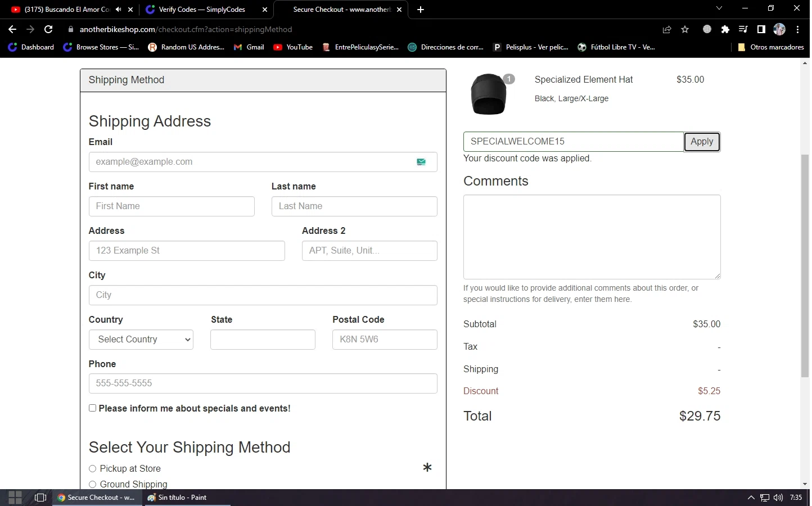The height and width of the screenshot is (506, 812).
Task: Open the Direcciones de correo bookmark
Action: click(446, 47)
